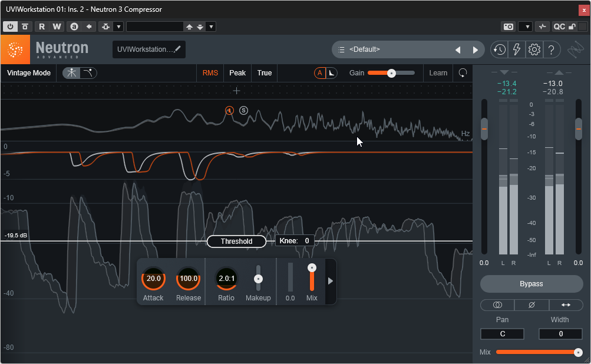Click the empty host preset name field
The height and width of the screenshot is (364, 591).
tap(155, 27)
